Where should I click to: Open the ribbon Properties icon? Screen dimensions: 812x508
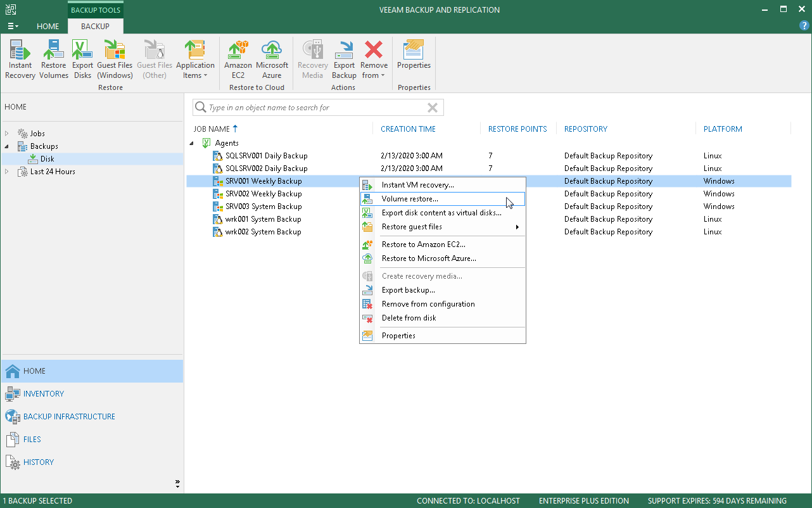click(x=414, y=50)
